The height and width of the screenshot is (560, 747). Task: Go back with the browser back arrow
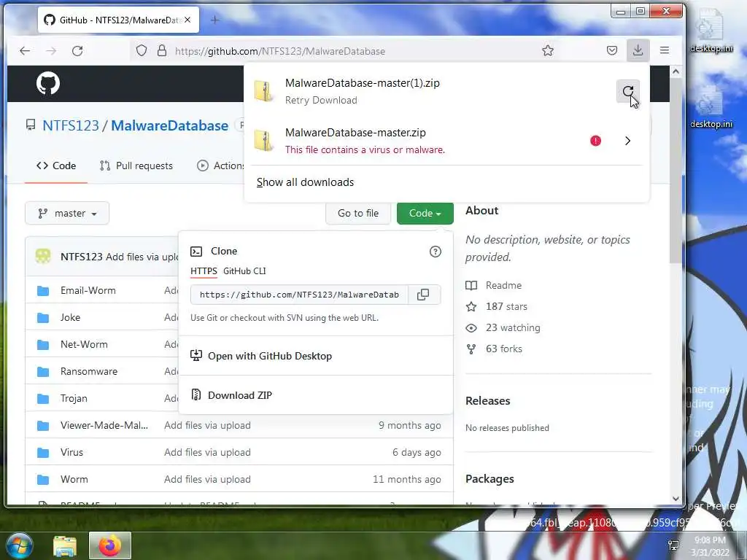click(25, 50)
